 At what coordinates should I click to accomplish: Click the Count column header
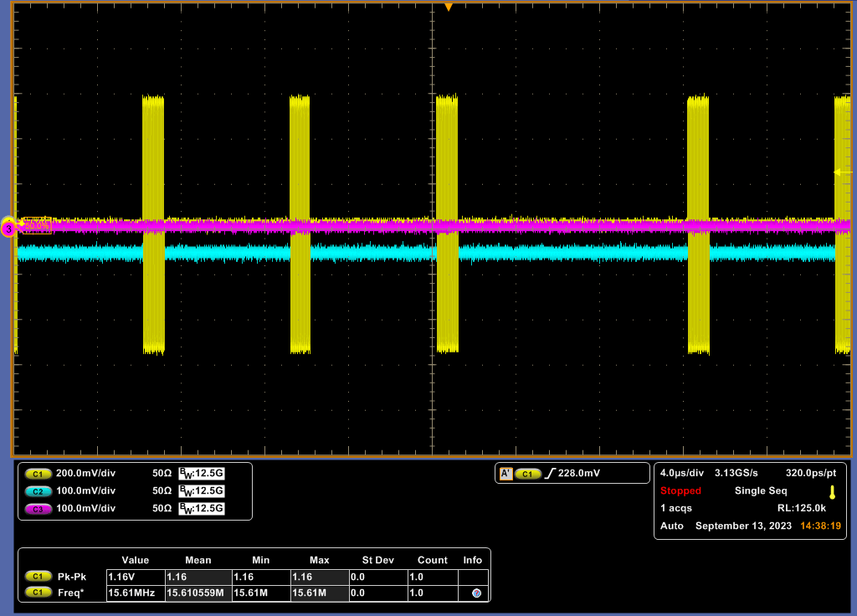pyautogui.click(x=433, y=560)
